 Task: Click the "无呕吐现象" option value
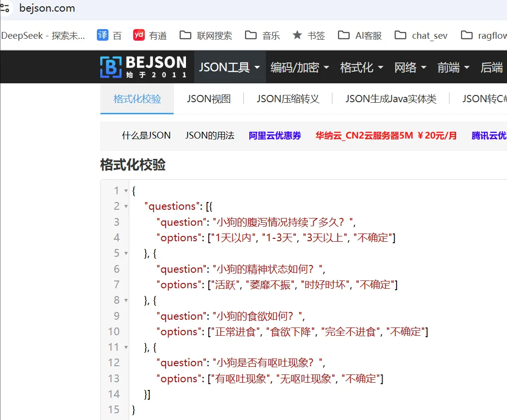point(306,379)
